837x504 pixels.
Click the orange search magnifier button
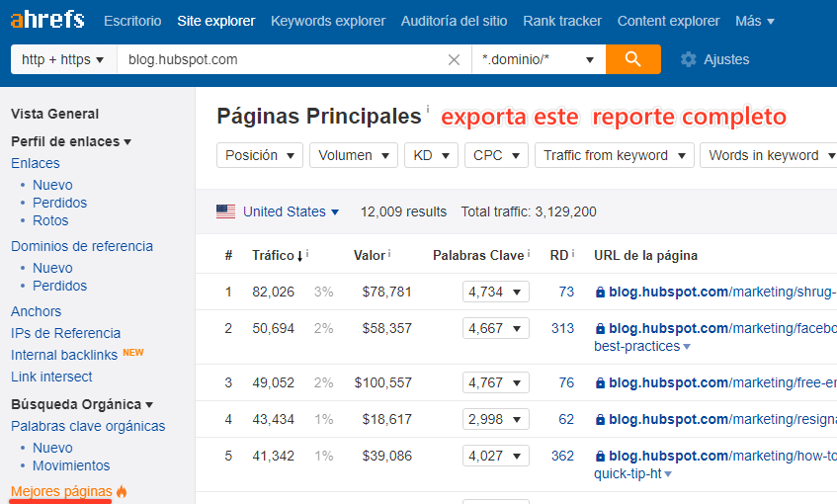coord(633,59)
